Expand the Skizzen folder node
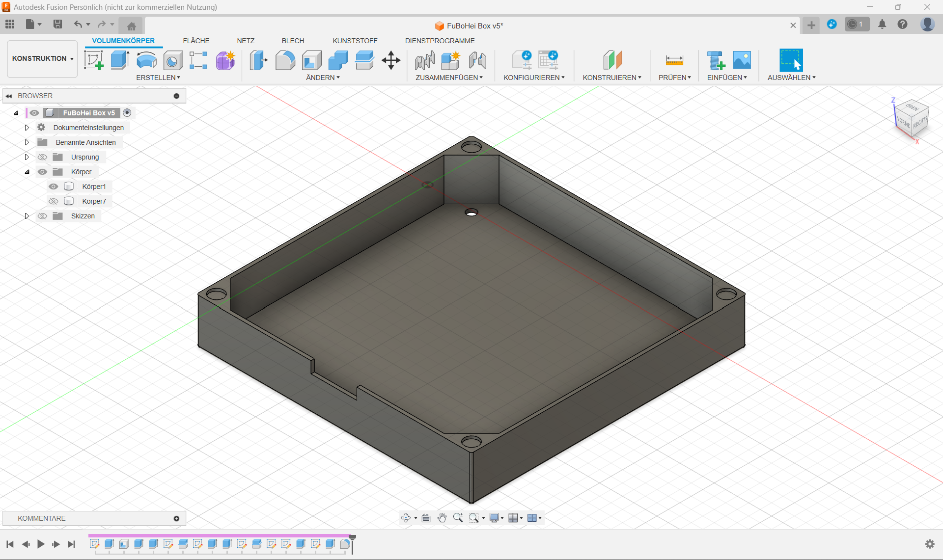The width and height of the screenshot is (943, 560). pos(27,216)
